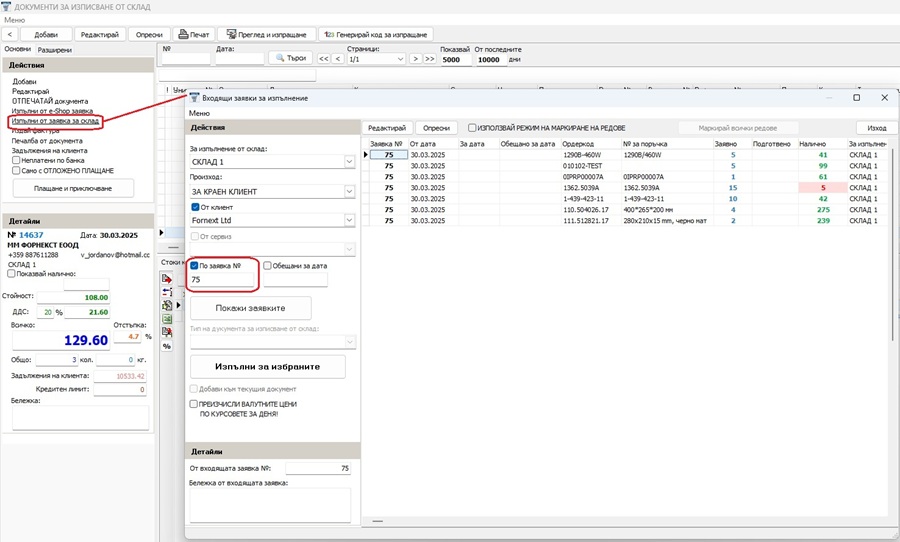900x542 pixels.
Task: Click ОТПЕЧАТАЙ документа in actions list
Action: pyautogui.click(x=50, y=101)
